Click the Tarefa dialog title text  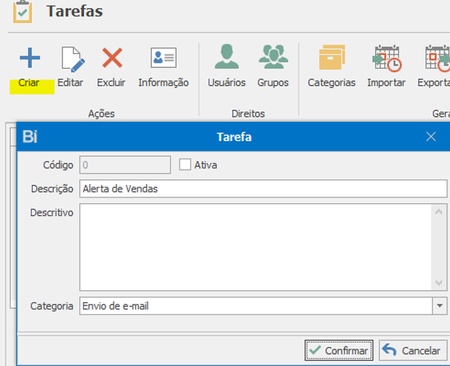click(234, 137)
